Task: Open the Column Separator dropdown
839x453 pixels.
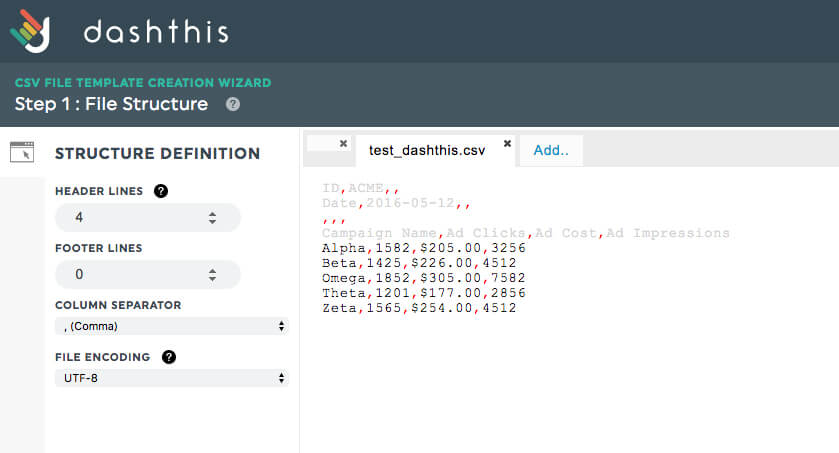Action: 172,326
